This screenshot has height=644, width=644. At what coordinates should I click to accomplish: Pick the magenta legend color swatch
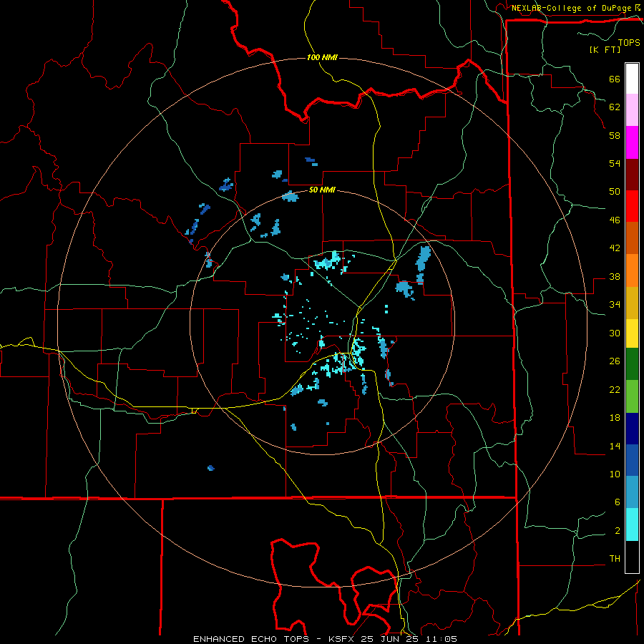[632, 142]
